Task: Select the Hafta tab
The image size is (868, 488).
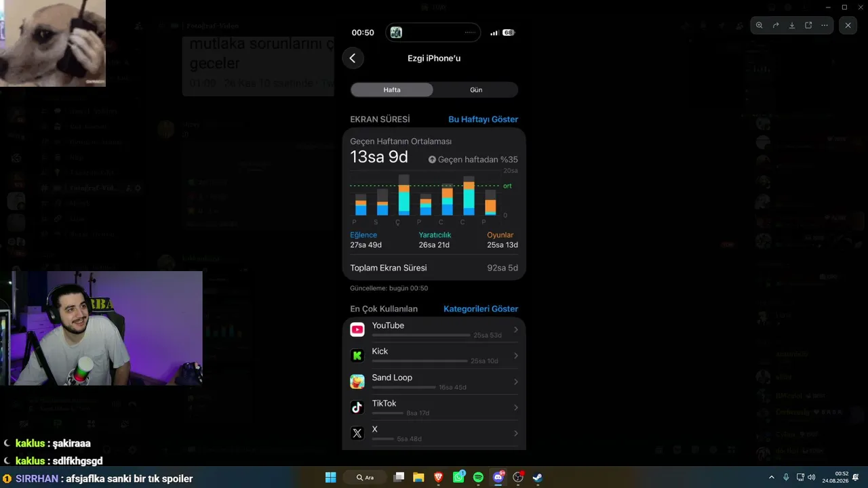Action: pos(392,89)
